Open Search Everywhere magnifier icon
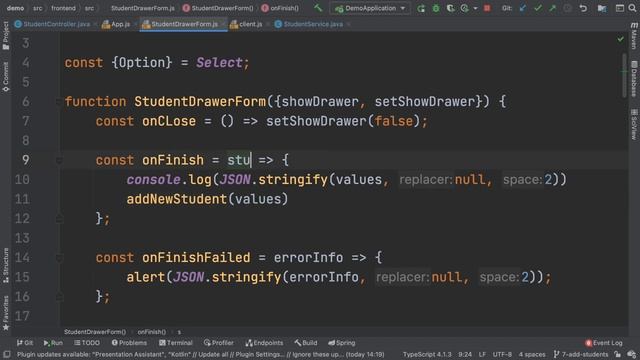640x360 pixels. point(632,8)
